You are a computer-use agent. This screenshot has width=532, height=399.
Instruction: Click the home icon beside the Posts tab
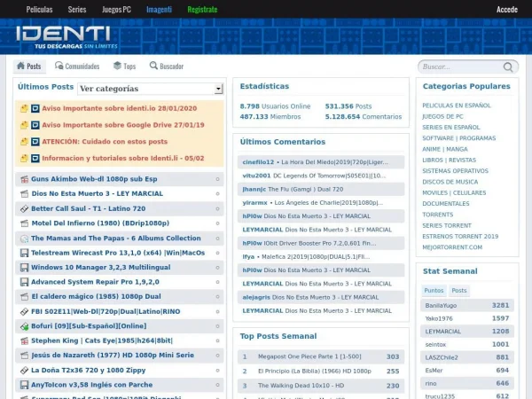(x=20, y=66)
